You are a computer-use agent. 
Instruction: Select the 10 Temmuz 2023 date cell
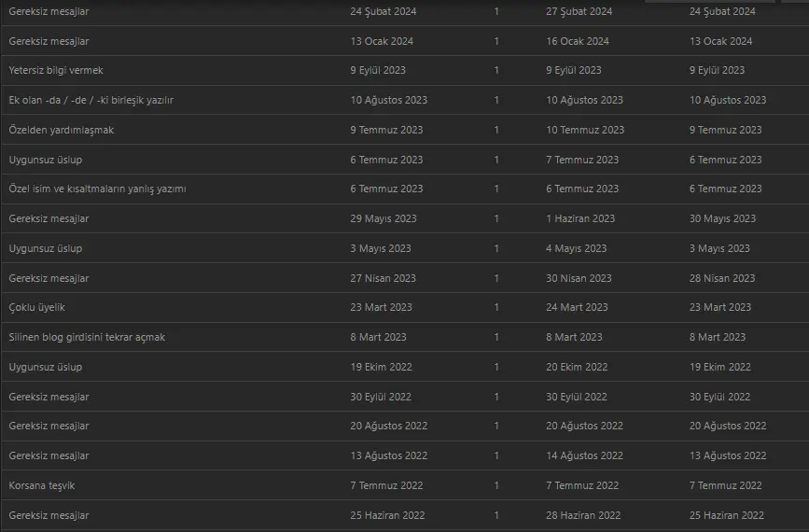585,130
